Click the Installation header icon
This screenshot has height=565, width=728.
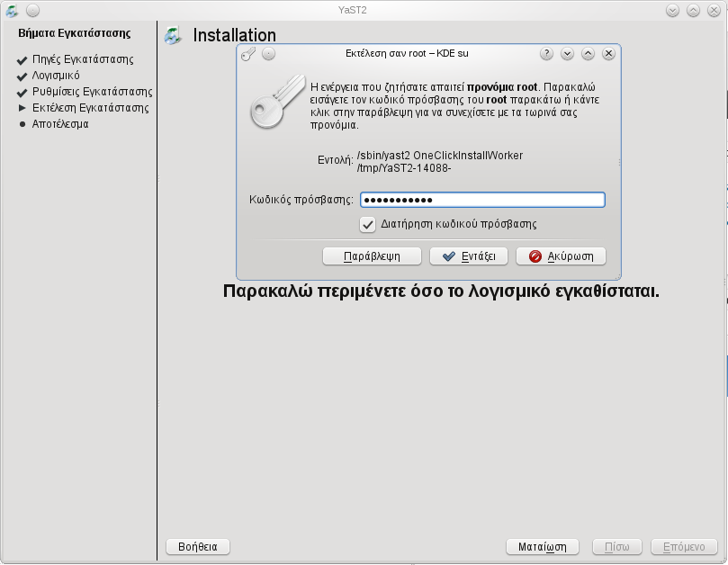click(x=173, y=36)
